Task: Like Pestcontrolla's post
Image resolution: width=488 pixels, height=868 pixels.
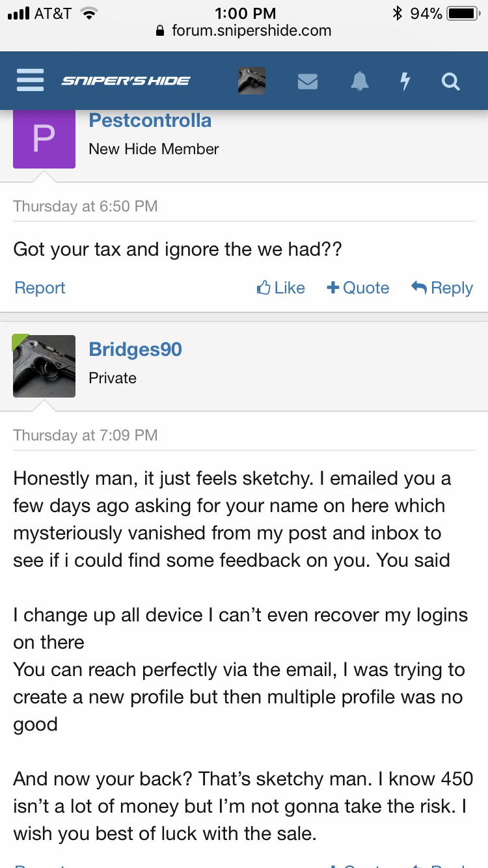Action: [281, 288]
